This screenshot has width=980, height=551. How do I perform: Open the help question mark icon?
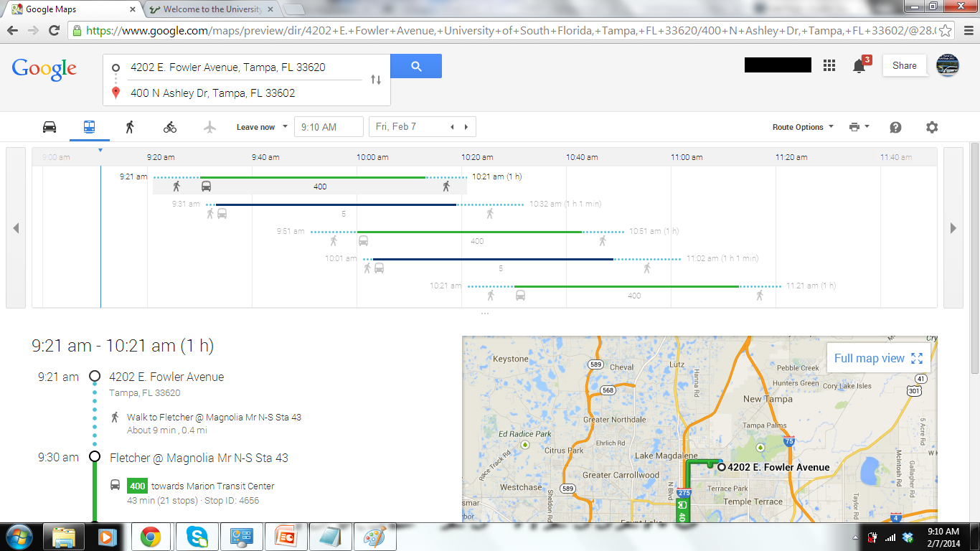pyautogui.click(x=895, y=127)
